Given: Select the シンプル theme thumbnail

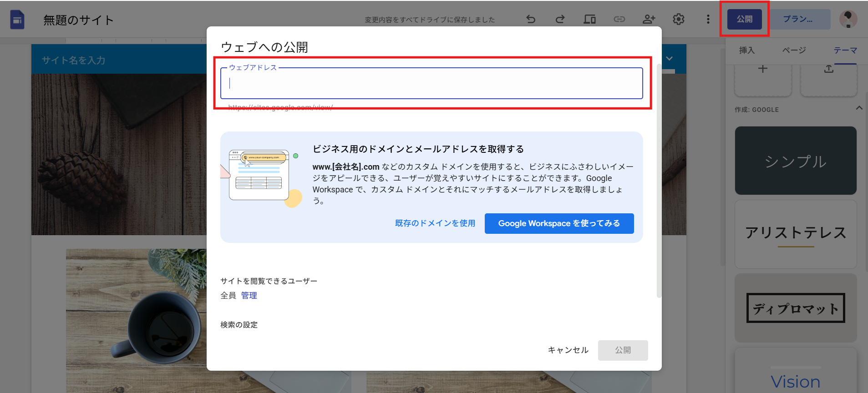Looking at the screenshot, I should click(796, 161).
